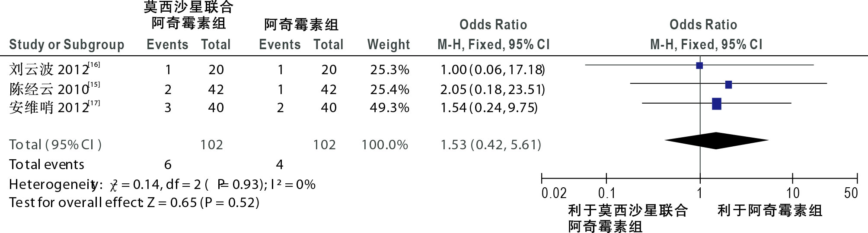Click the large blue square for 安维哨 2012
868x233 pixels.
point(717,104)
